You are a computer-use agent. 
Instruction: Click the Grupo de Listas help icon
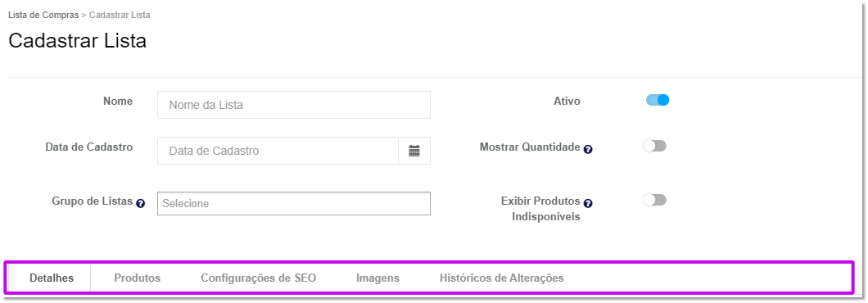[141, 203]
